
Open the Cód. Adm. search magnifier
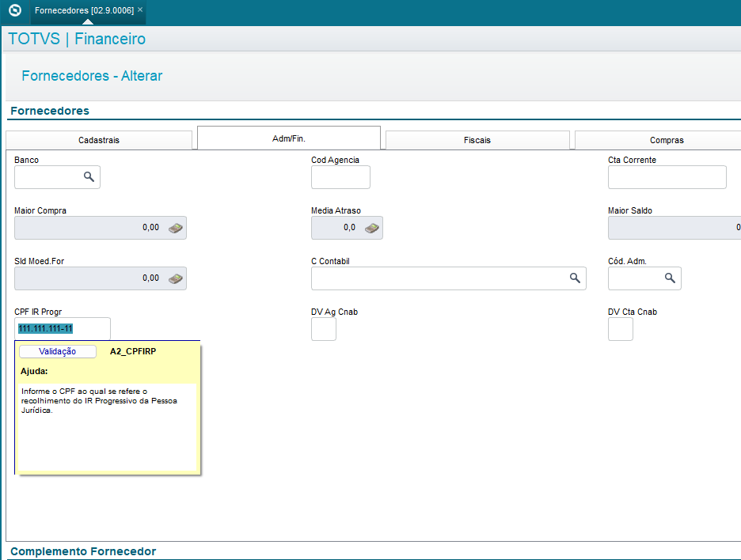coord(670,278)
